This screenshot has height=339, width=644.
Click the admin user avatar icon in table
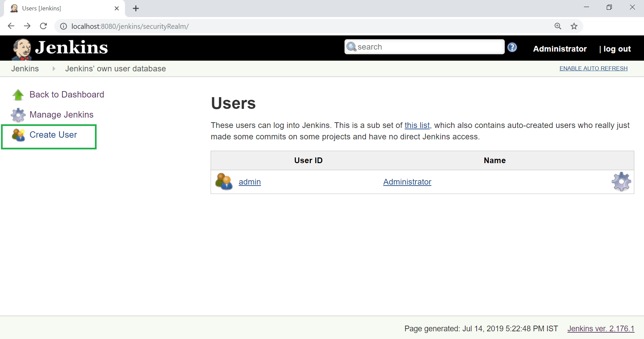pos(224,182)
